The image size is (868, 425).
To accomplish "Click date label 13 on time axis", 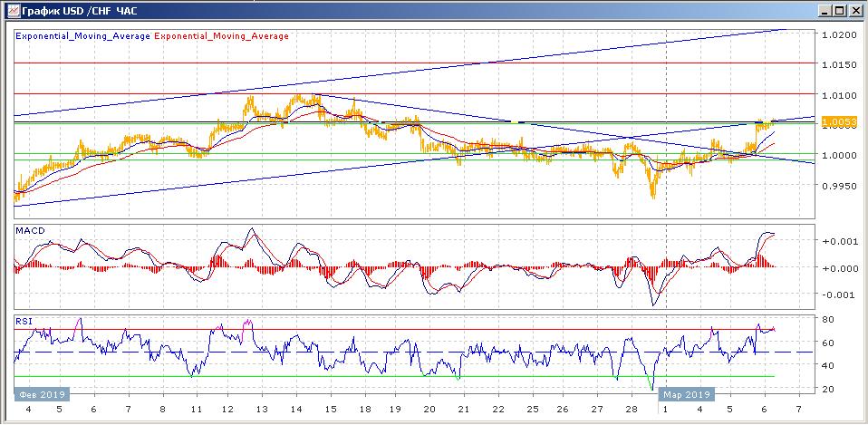I will (263, 411).
